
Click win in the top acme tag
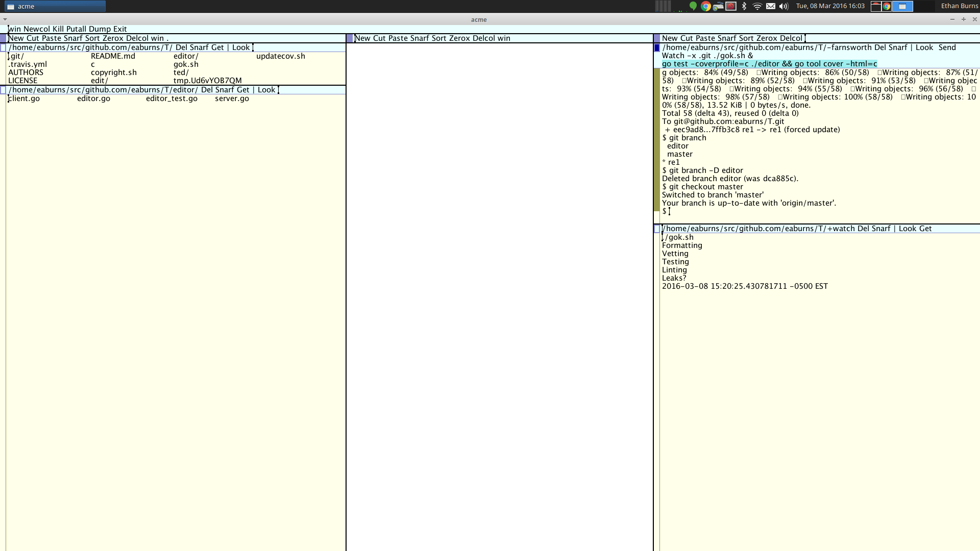[x=15, y=29]
